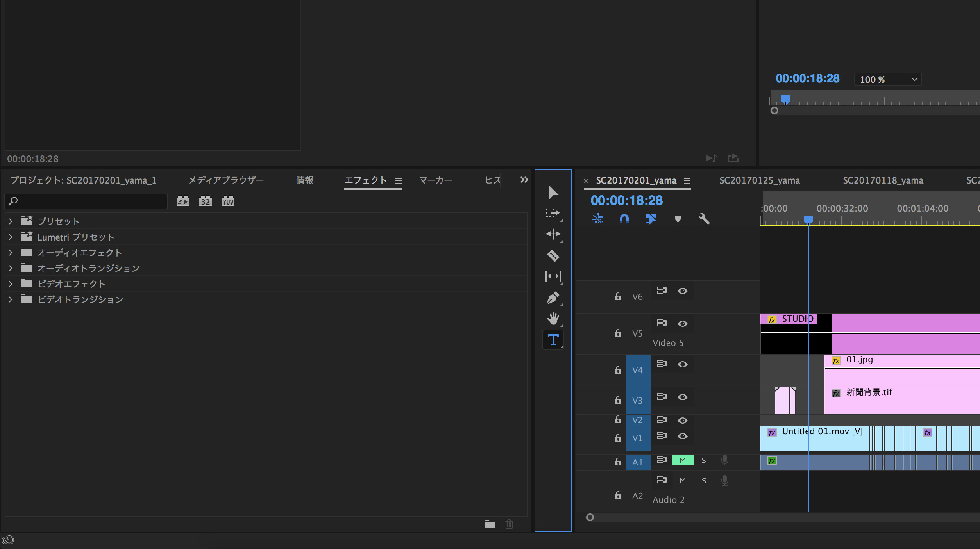Switch to the マーカー tab
The image size is (980, 549).
point(436,180)
